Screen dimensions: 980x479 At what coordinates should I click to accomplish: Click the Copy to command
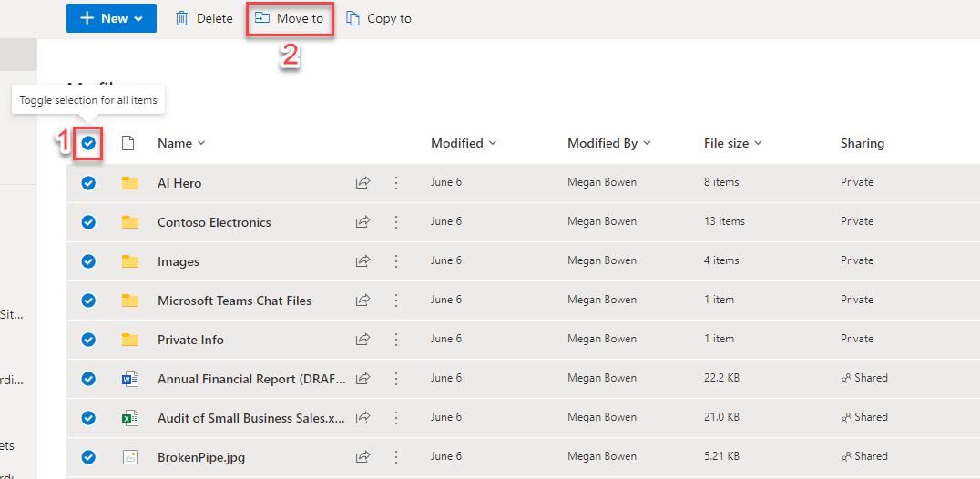pos(379,19)
